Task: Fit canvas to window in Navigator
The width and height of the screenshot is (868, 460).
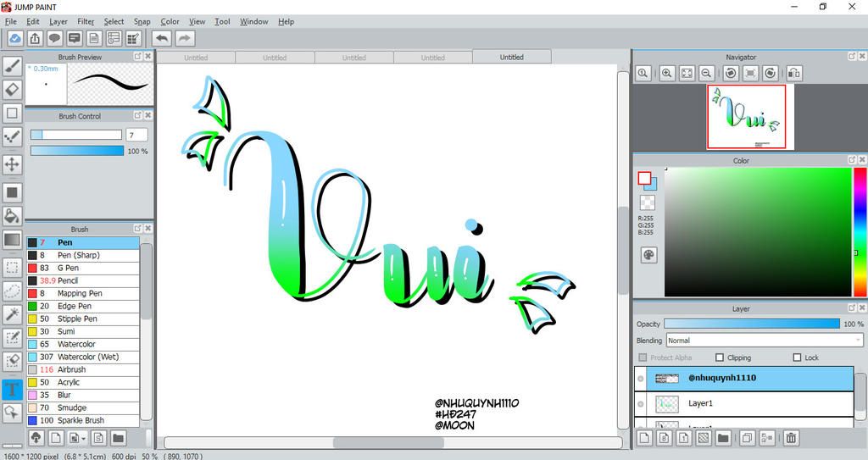Action: (687, 73)
